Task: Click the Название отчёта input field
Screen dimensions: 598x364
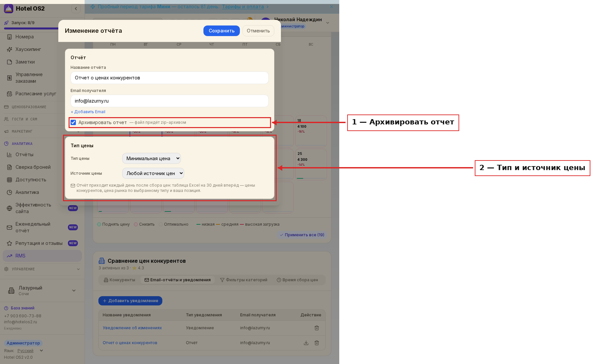Action: coord(169,78)
